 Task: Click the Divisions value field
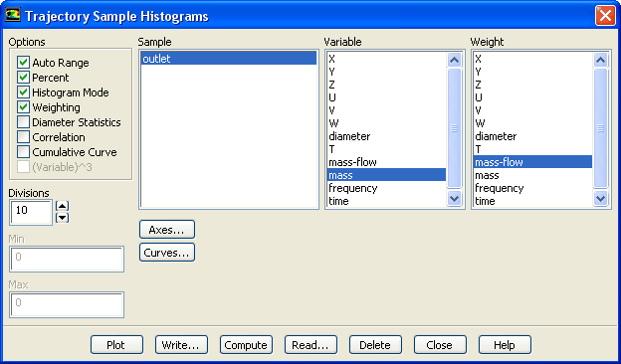coord(31,213)
